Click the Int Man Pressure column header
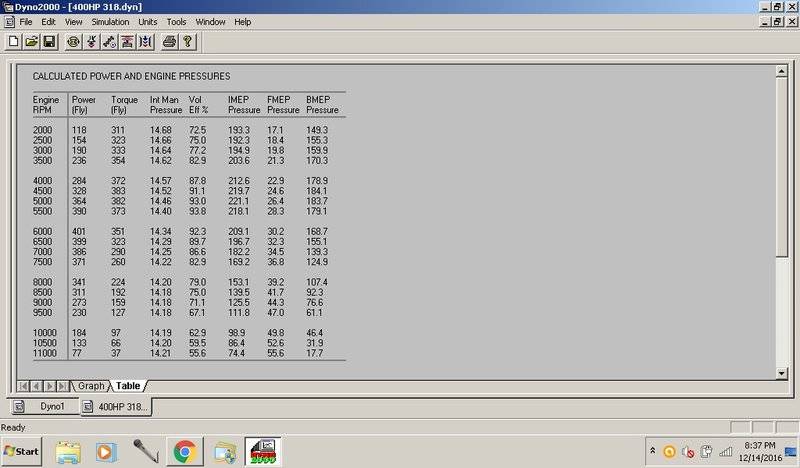This screenshot has width=800, height=468. 165,105
